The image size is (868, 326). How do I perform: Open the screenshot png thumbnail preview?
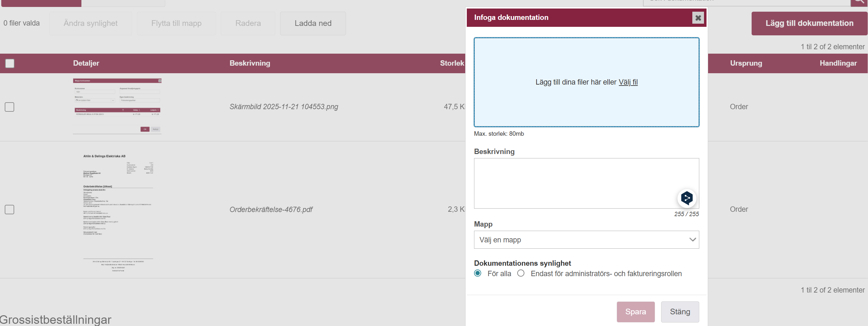(x=117, y=106)
